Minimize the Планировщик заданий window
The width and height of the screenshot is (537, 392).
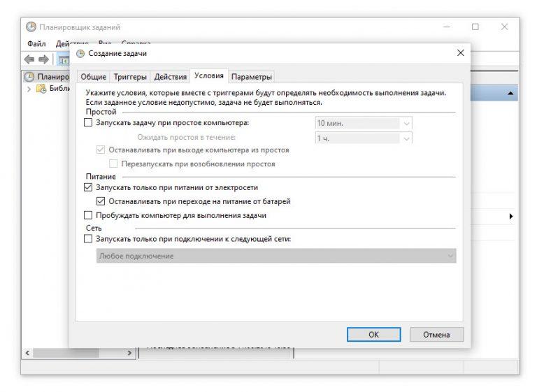[447, 27]
